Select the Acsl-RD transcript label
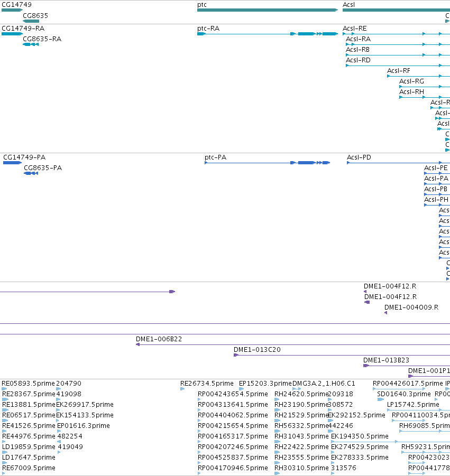The width and height of the screenshot is (450, 476). (x=358, y=60)
